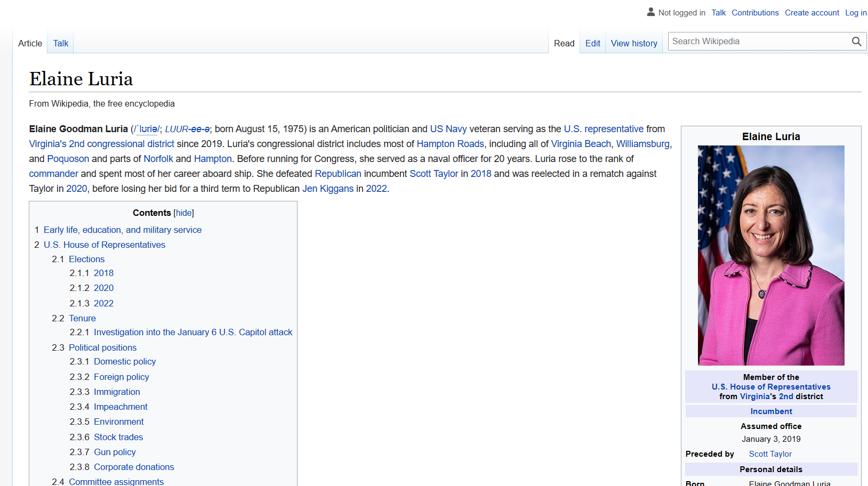
Task: Open the Article tab
Action: [x=30, y=43]
